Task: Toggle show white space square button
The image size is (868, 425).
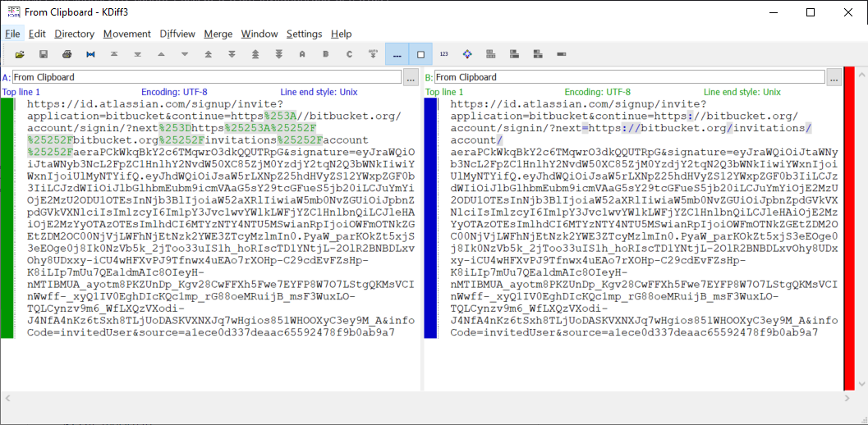Action: click(420, 54)
